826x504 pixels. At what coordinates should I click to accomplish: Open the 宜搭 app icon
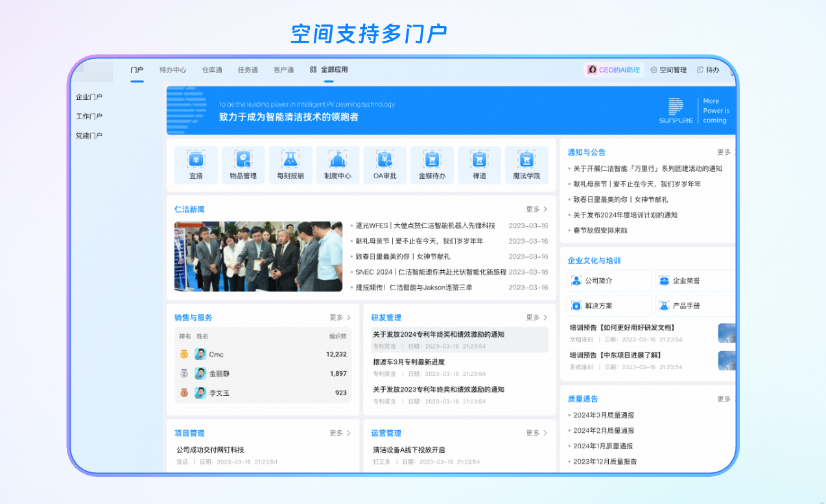(196, 159)
